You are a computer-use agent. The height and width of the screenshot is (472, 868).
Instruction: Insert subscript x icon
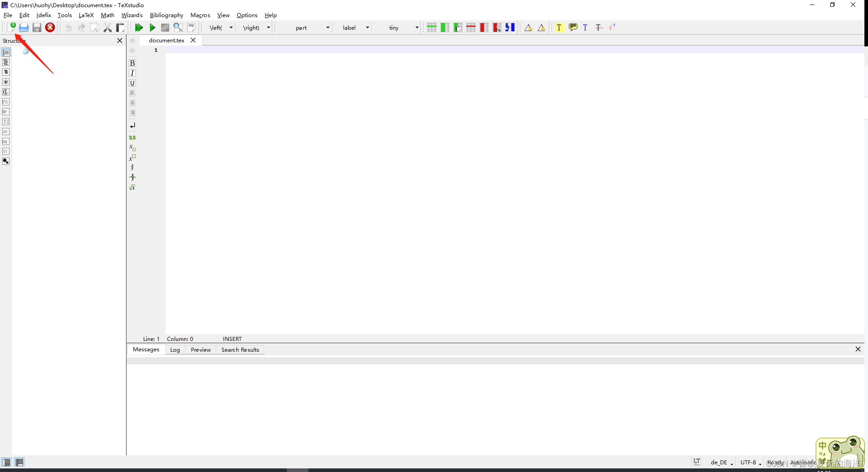coord(132,148)
